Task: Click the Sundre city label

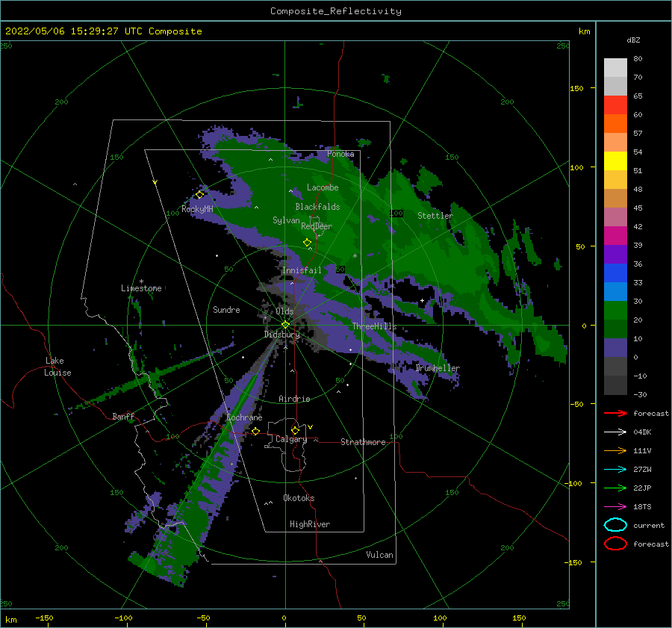Action: click(226, 309)
